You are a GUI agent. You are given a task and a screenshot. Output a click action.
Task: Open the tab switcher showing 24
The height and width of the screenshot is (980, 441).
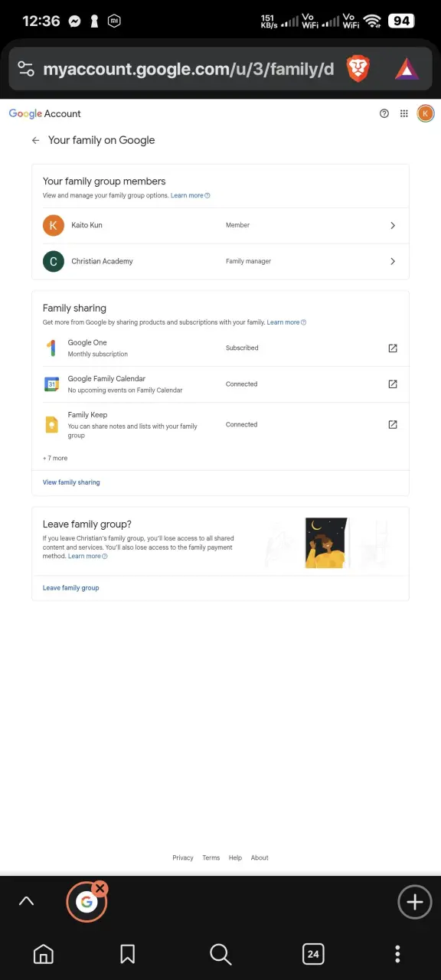(x=312, y=953)
